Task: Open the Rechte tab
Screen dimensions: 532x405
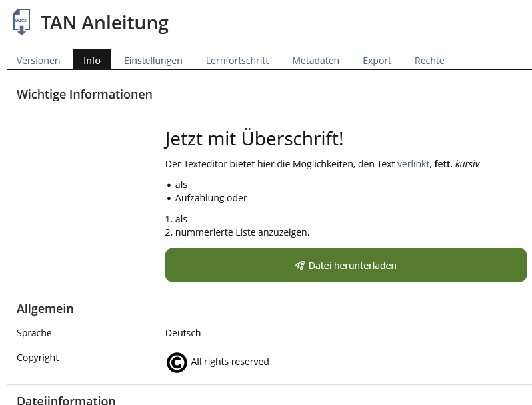Action: pyautogui.click(x=429, y=61)
